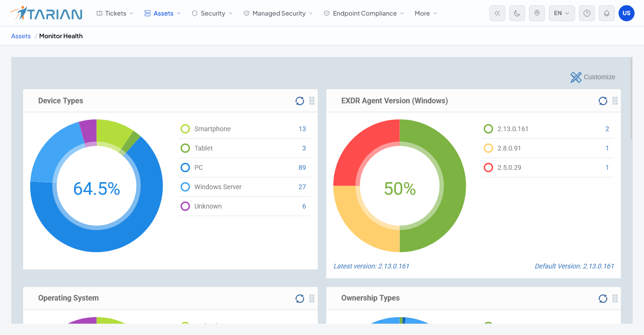Toggle the 2.13.0.161 legend marker
The width and height of the screenshot is (644, 335).
(488, 129)
